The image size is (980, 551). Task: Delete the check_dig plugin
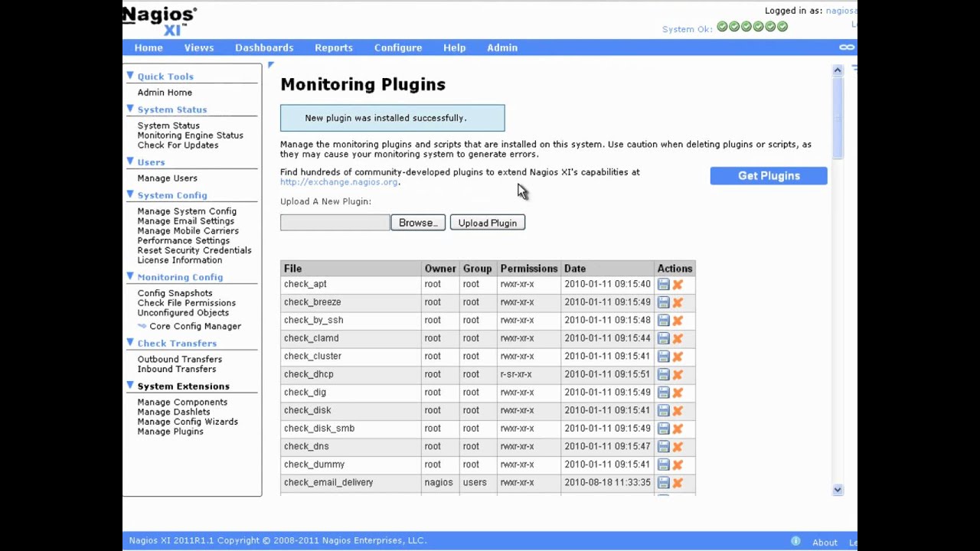coord(678,393)
